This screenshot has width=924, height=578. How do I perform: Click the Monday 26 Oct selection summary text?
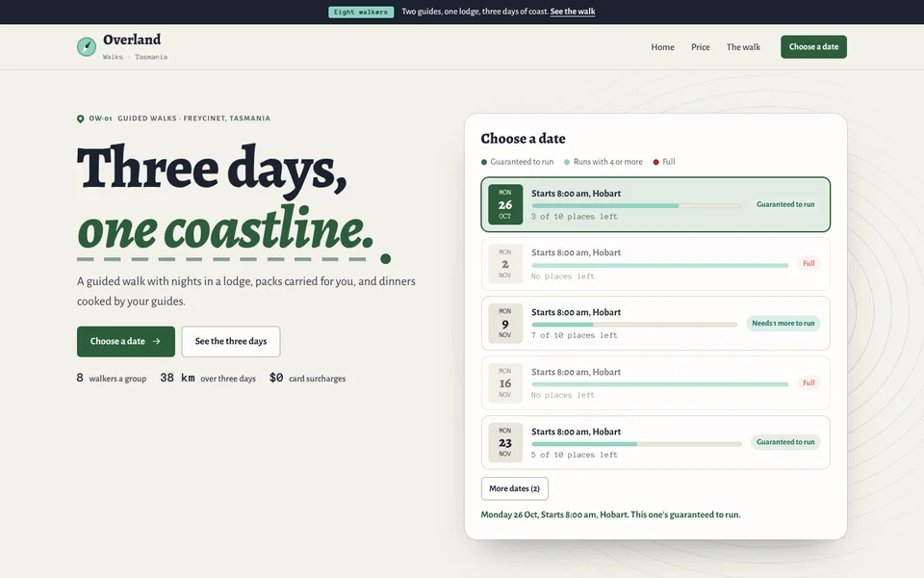coord(610,514)
